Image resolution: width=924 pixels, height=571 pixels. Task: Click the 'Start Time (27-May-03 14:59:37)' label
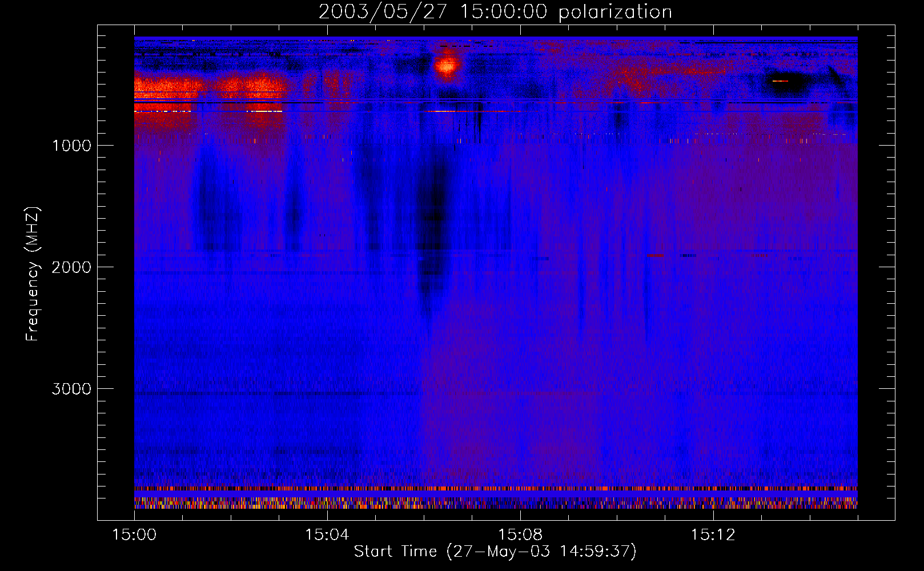point(495,552)
